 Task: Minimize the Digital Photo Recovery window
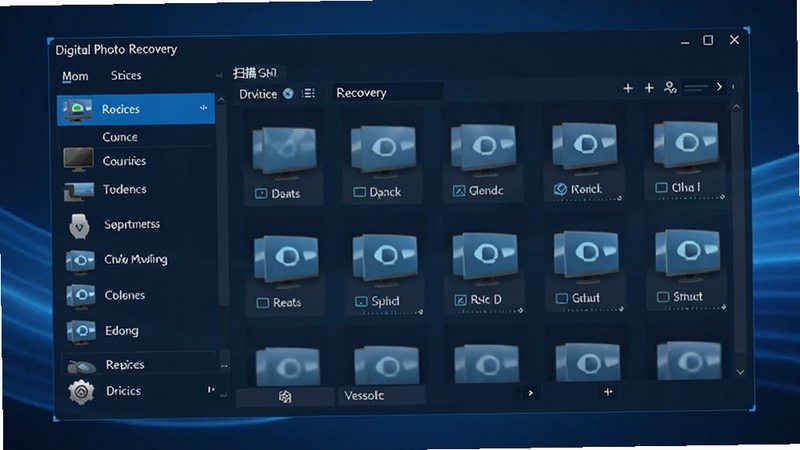pos(685,43)
